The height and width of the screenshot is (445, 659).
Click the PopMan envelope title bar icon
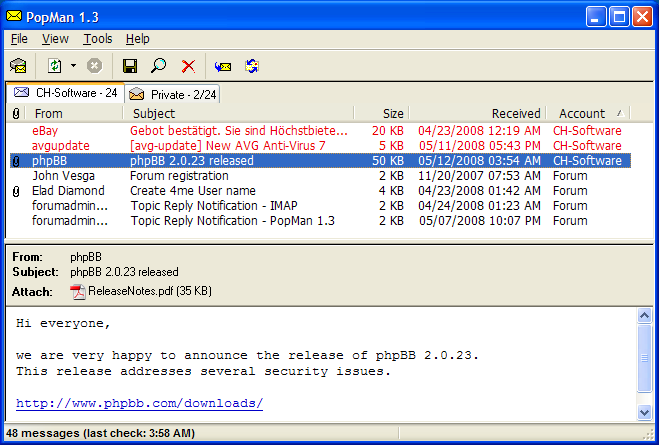click(x=14, y=16)
